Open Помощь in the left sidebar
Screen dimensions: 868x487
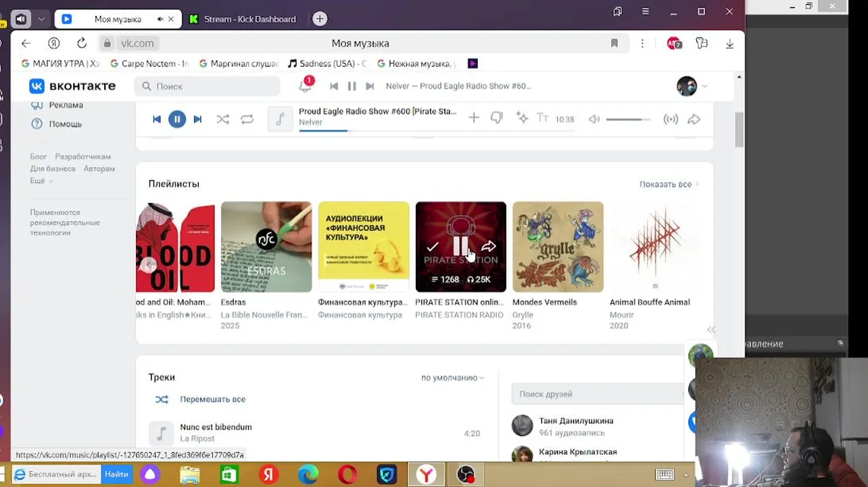click(x=65, y=124)
